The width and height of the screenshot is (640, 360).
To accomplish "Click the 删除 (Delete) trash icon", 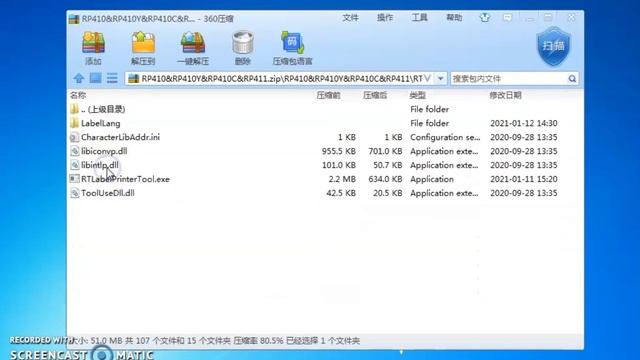I will pos(242,42).
